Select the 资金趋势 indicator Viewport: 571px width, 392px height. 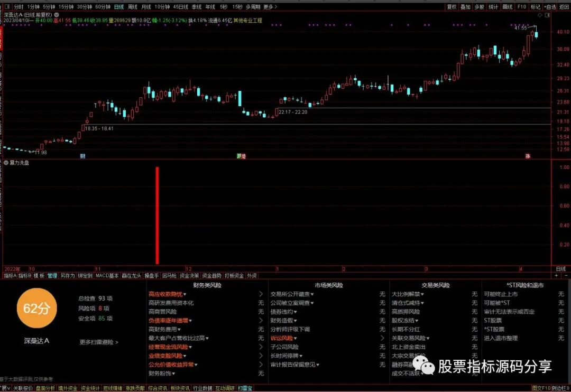pyautogui.click(x=212, y=276)
